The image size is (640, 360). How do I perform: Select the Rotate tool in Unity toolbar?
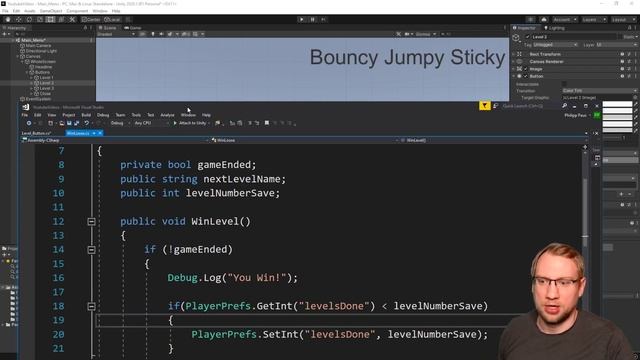point(29,20)
